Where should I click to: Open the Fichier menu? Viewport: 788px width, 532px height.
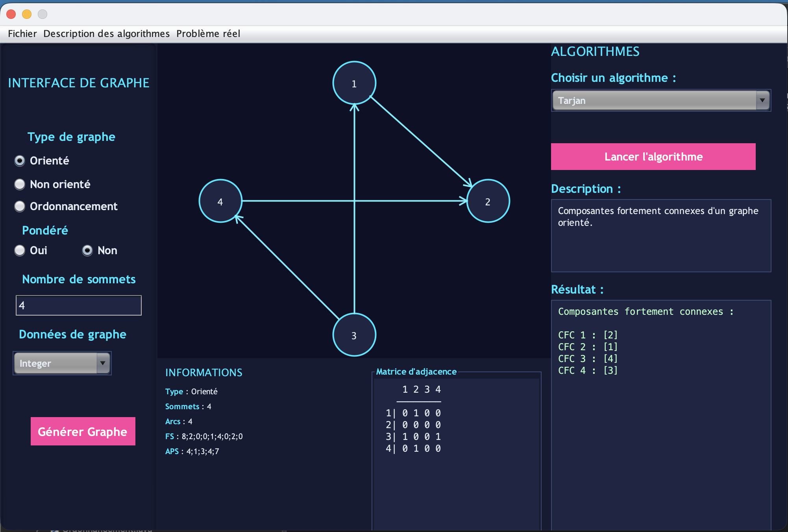pyautogui.click(x=22, y=33)
